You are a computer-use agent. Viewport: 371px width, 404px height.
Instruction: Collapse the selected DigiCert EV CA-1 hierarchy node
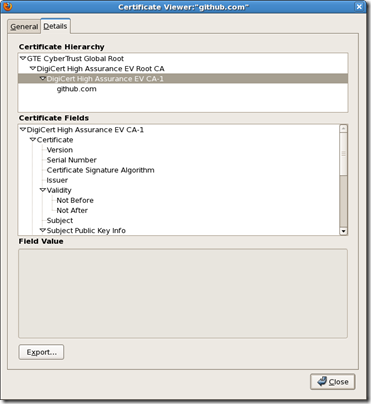pyautogui.click(x=43, y=79)
